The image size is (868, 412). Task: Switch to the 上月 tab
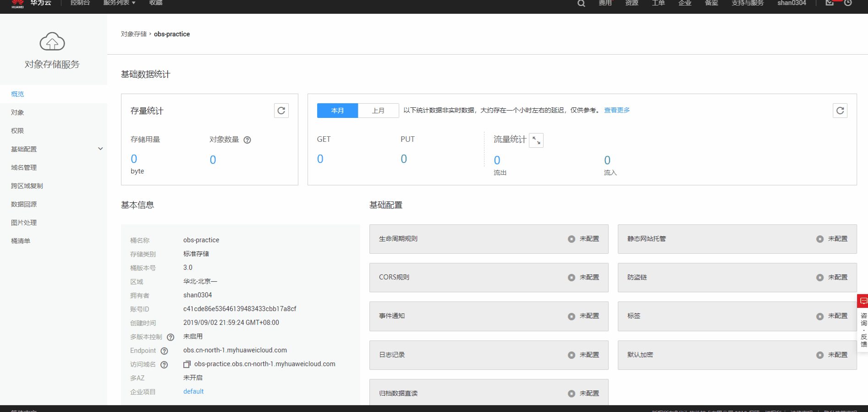click(x=378, y=111)
